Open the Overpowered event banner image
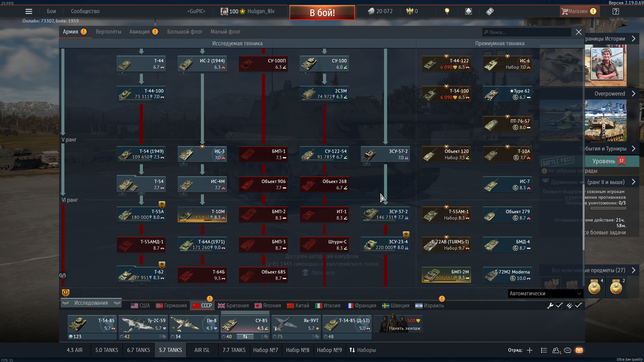 tap(605, 120)
